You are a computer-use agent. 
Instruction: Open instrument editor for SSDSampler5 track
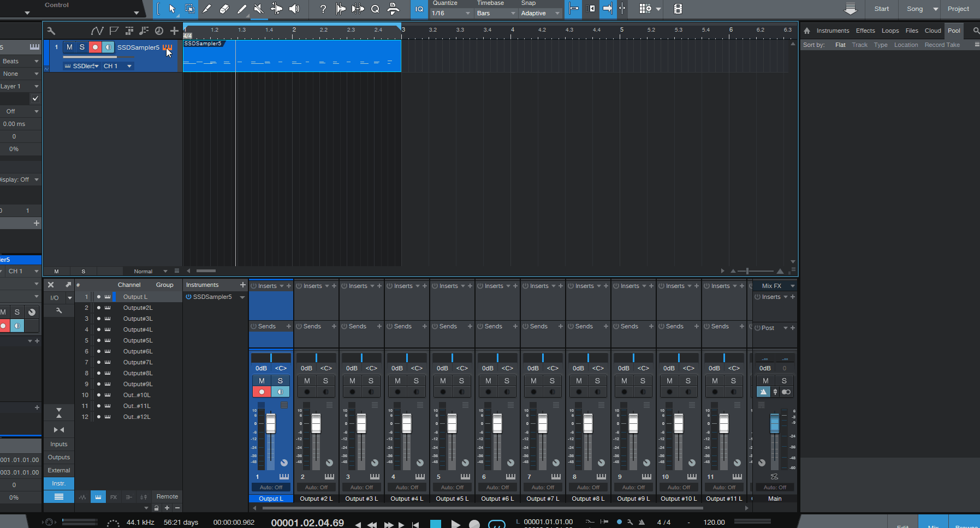(167, 47)
